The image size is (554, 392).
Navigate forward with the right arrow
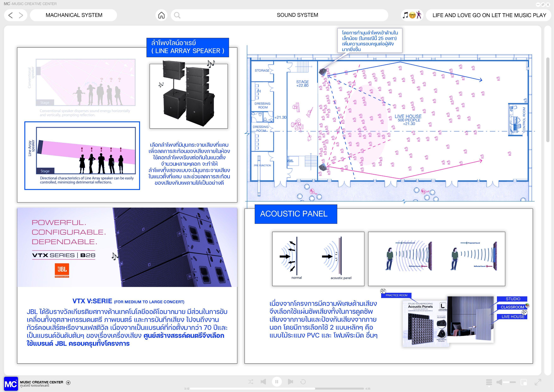(x=21, y=15)
